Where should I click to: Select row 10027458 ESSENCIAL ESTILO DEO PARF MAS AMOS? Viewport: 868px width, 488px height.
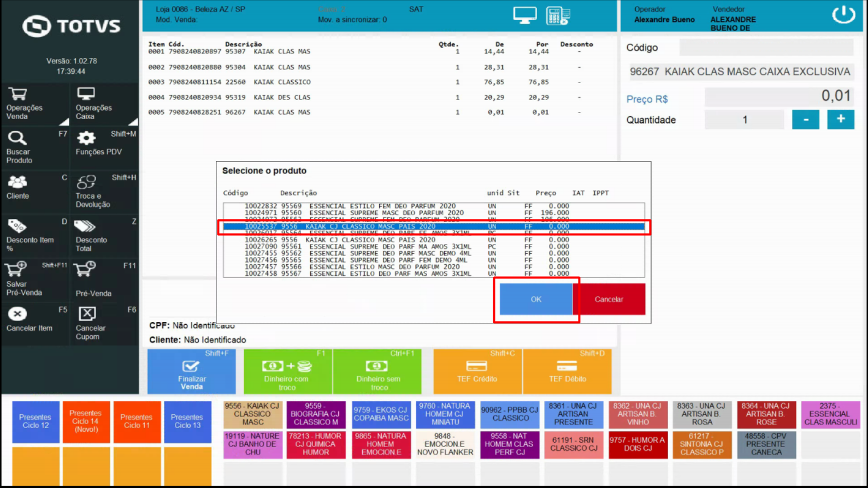(x=434, y=273)
